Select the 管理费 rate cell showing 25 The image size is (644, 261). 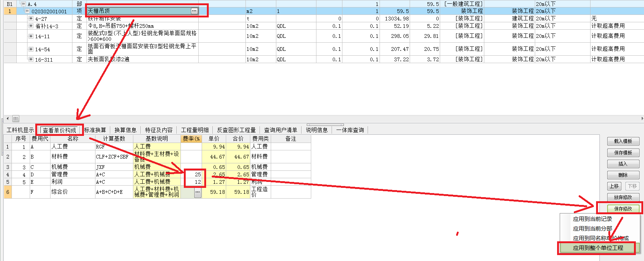coord(191,174)
